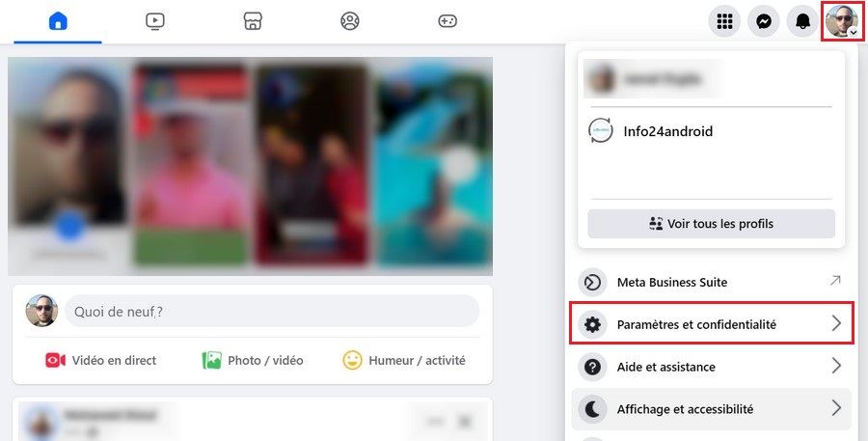This screenshot has width=868, height=441.
Task: Click the Voir tous les profils button
Action: pos(712,224)
